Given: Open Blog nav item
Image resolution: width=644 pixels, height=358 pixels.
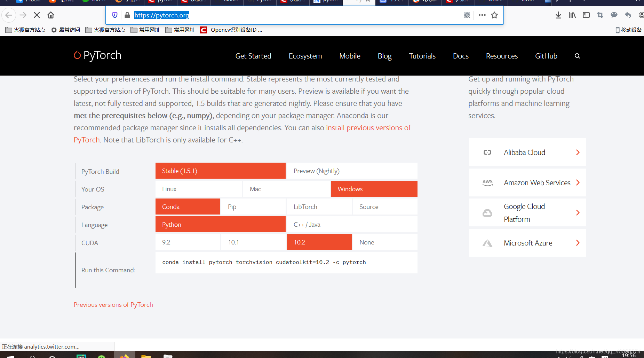Looking at the screenshot, I should (384, 56).
